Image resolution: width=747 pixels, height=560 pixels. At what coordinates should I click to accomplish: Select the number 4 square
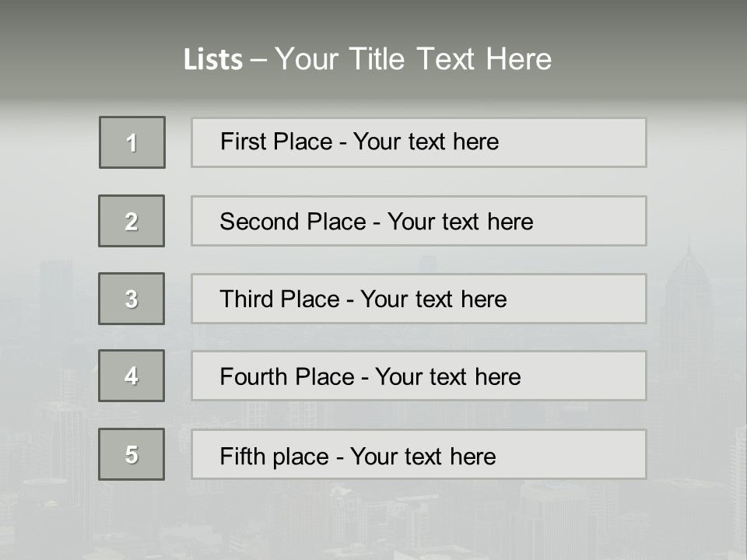[x=132, y=376]
